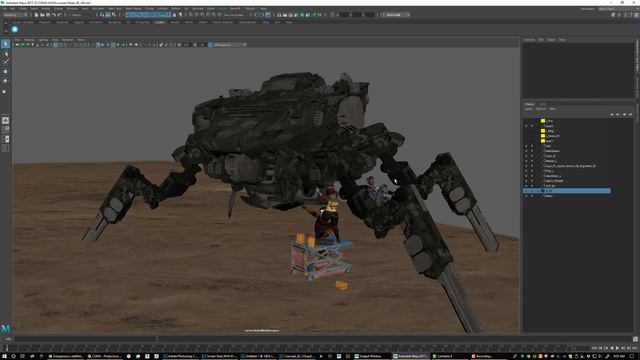Select the arrow Select tool in toolbox

coord(5,44)
